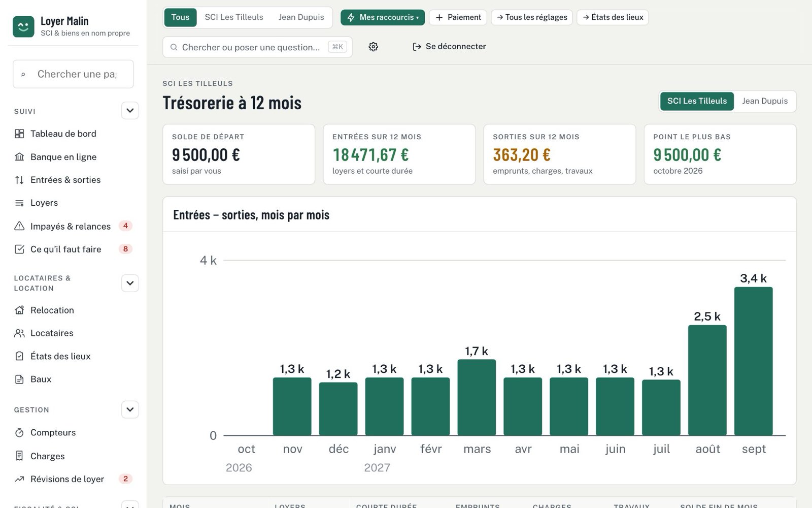Click the Paiement button
This screenshot has width=812, height=508.
point(458,17)
